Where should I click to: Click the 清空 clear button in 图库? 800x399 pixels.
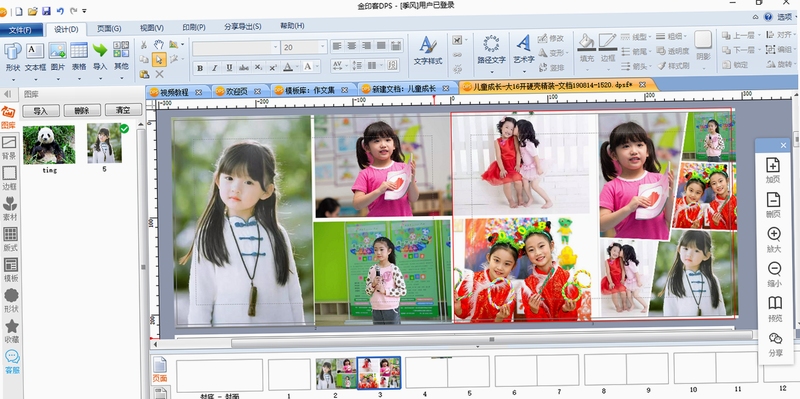(x=123, y=110)
